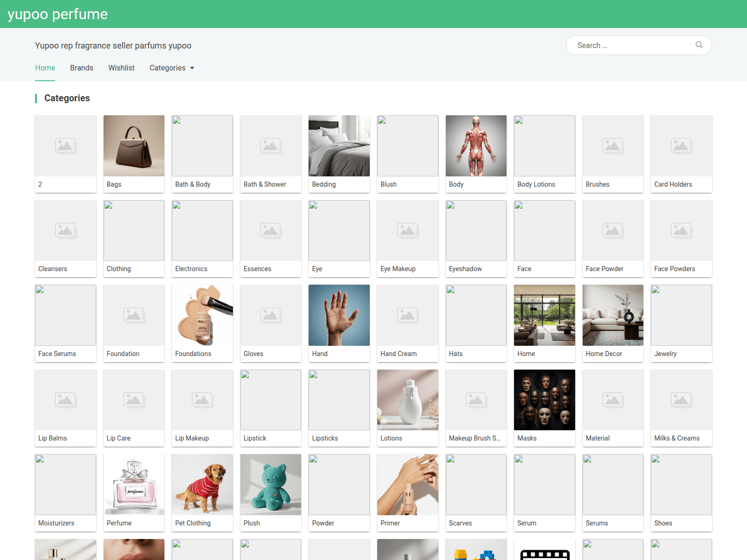This screenshot has height=560, width=747.
Task: Click the broken image above Bath & Body
Action: coord(202,146)
